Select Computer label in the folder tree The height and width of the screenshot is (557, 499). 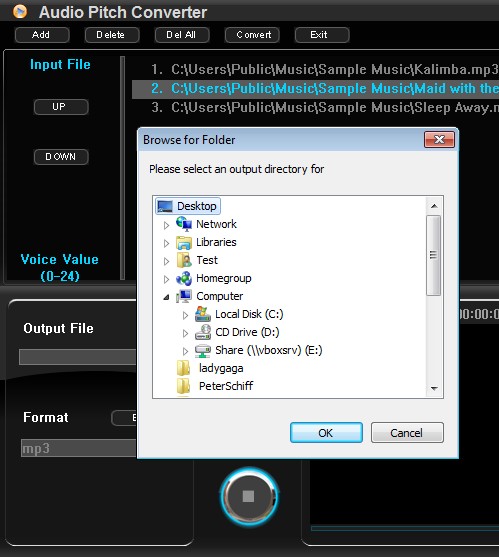[x=219, y=296]
